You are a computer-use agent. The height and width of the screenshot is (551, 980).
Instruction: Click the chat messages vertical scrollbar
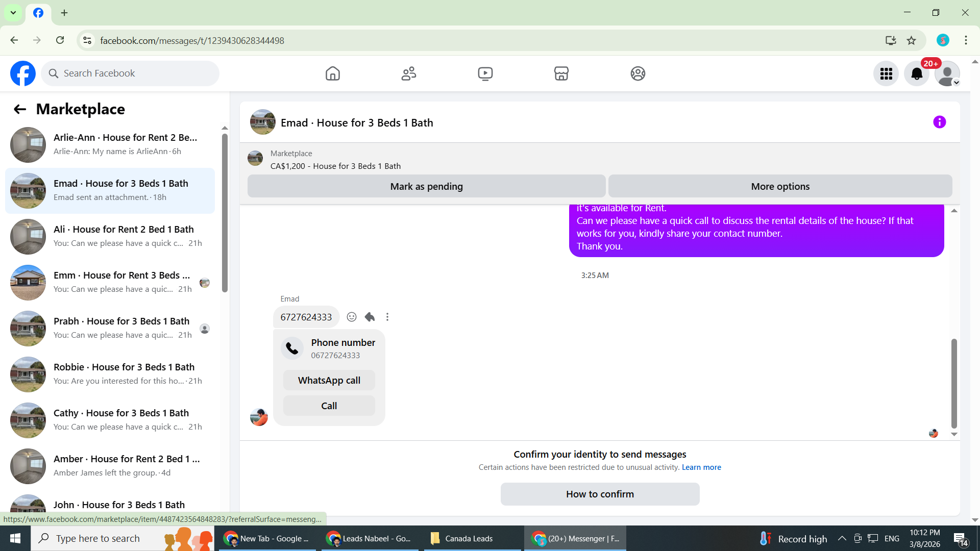pos(953,383)
